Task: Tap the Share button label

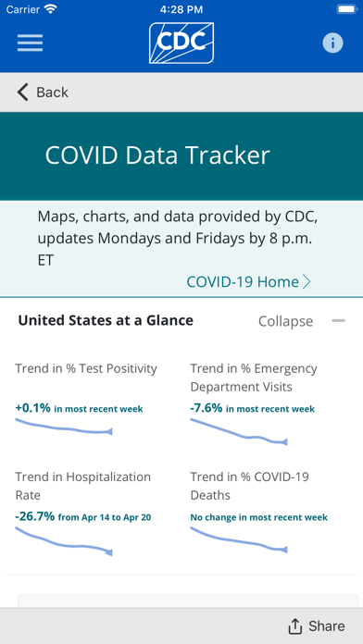Action: [327, 625]
